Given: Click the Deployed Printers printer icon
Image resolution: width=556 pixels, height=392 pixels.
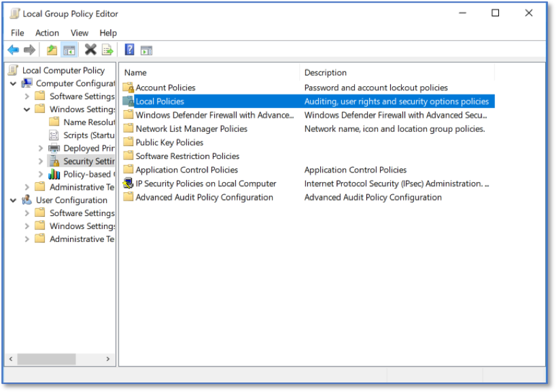Looking at the screenshot, I should [x=54, y=148].
